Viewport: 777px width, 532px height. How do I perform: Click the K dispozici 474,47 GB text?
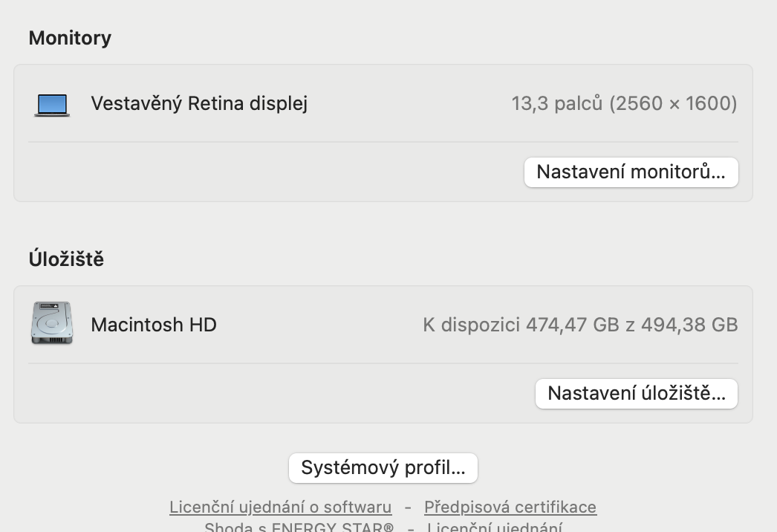point(580,325)
